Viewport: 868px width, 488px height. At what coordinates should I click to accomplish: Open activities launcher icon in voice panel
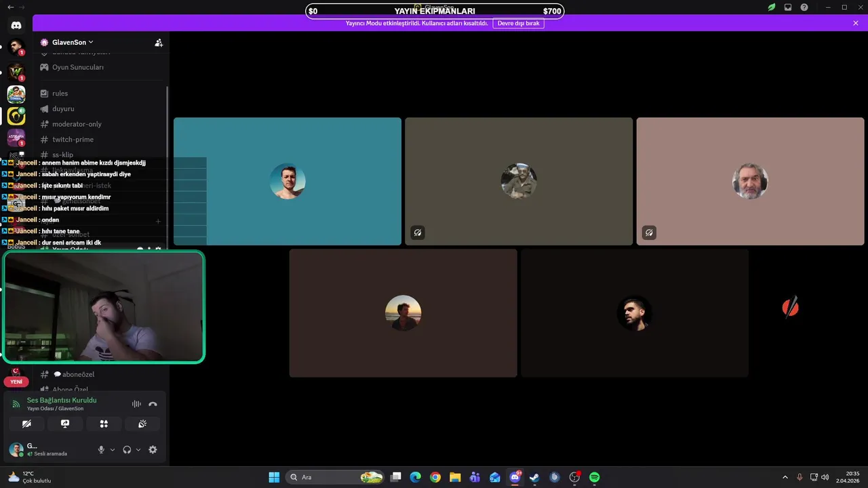[104, 424]
